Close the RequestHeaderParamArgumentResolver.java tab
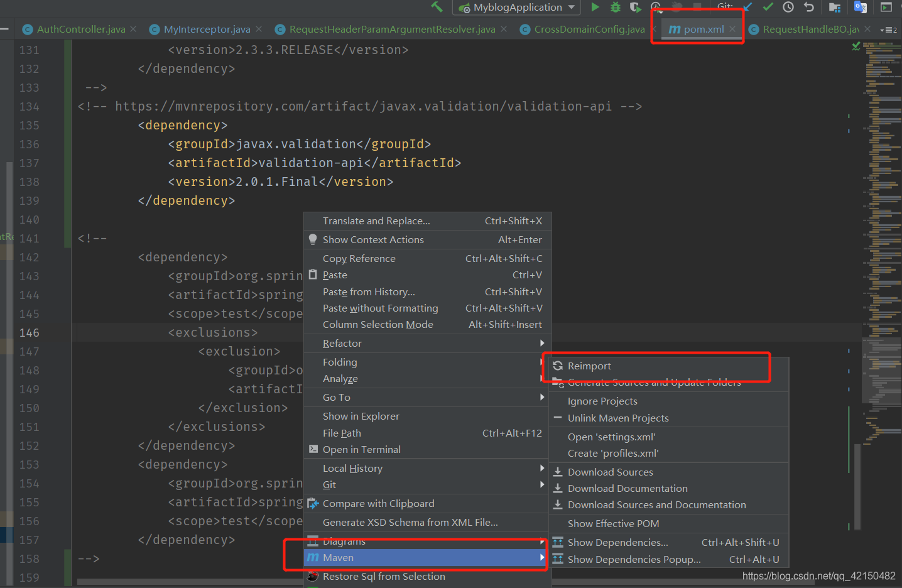The width and height of the screenshot is (902, 588). [504, 29]
